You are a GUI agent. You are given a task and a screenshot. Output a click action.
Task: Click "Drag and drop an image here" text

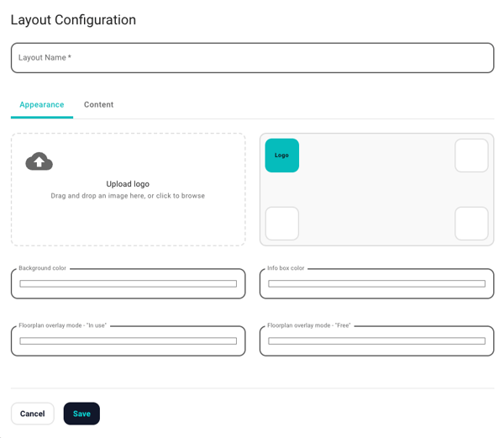pos(128,196)
